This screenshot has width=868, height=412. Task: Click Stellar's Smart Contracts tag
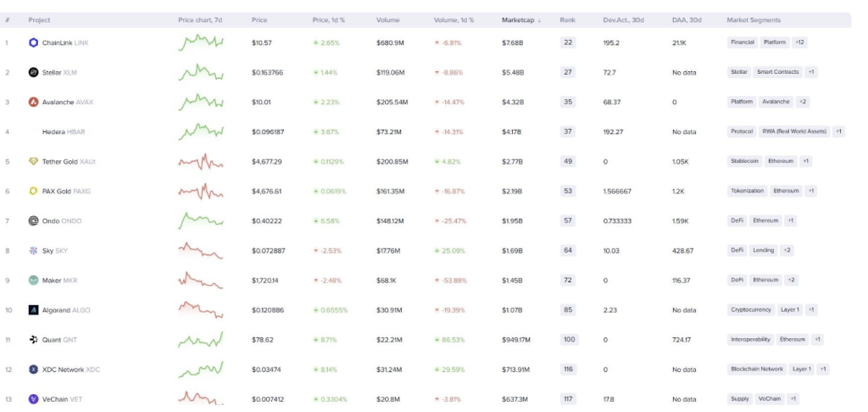778,72
